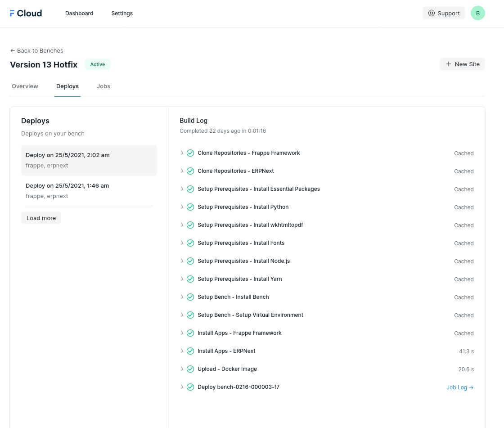The width and height of the screenshot is (504, 428).
Task: Click the Cached label for Setup Prerequisites - Install Fonts
Action: [x=464, y=243]
